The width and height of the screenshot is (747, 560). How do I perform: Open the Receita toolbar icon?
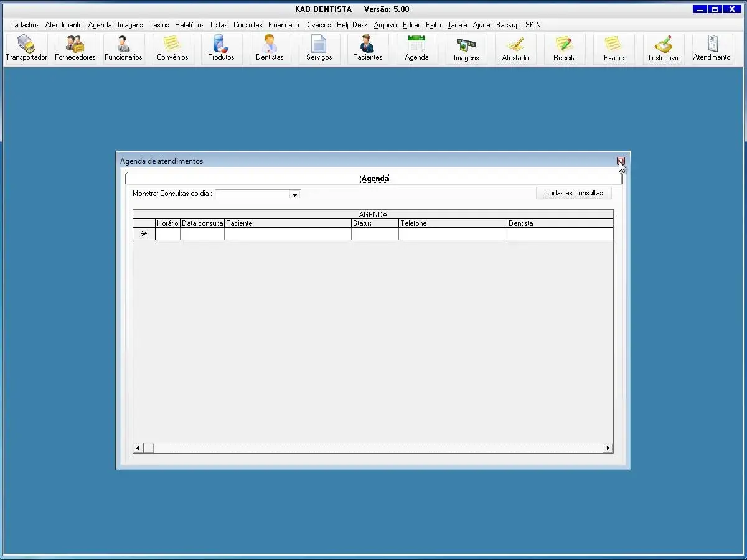(565, 49)
